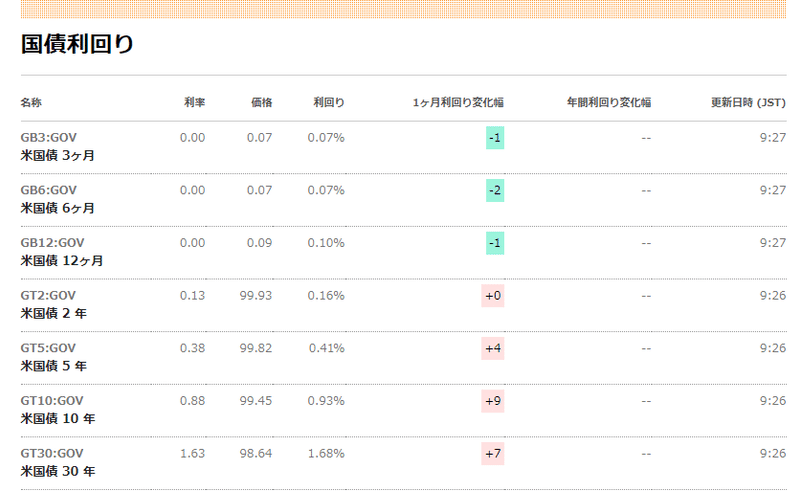
Task: Open the GT5:GOV ticker link
Action: 48,348
